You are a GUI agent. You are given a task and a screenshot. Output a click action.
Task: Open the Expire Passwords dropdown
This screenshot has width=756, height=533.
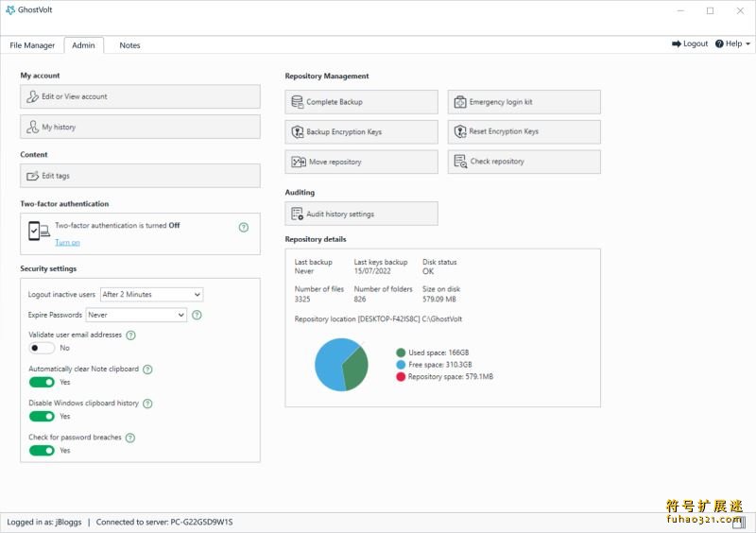point(136,315)
